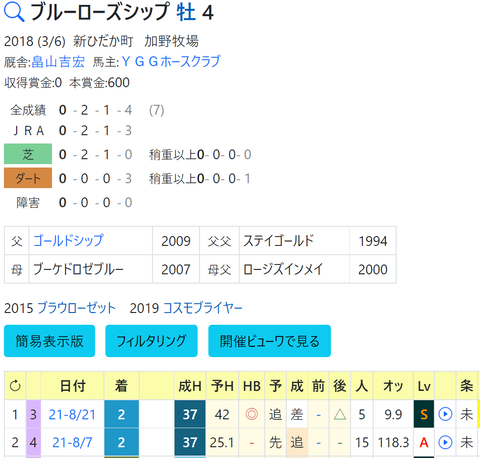Click the 着 column header

pyautogui.click(x=121, y=386)
